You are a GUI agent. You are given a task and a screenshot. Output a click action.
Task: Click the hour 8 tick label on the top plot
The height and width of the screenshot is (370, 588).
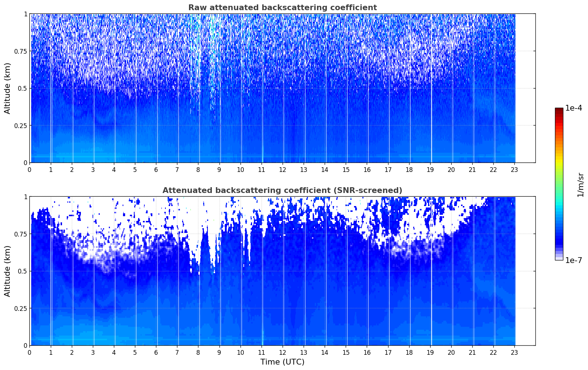point(198,170)
